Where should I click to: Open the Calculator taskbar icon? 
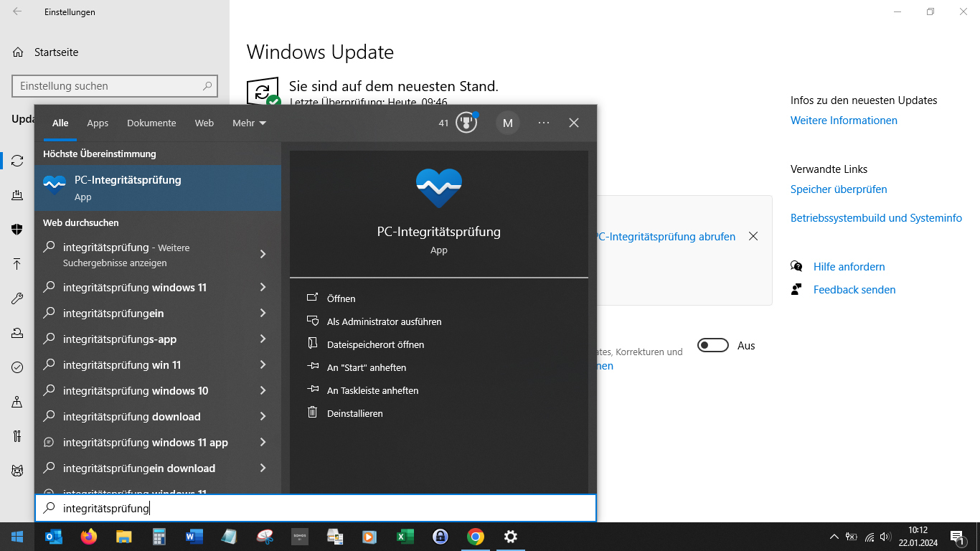[159, 537]
